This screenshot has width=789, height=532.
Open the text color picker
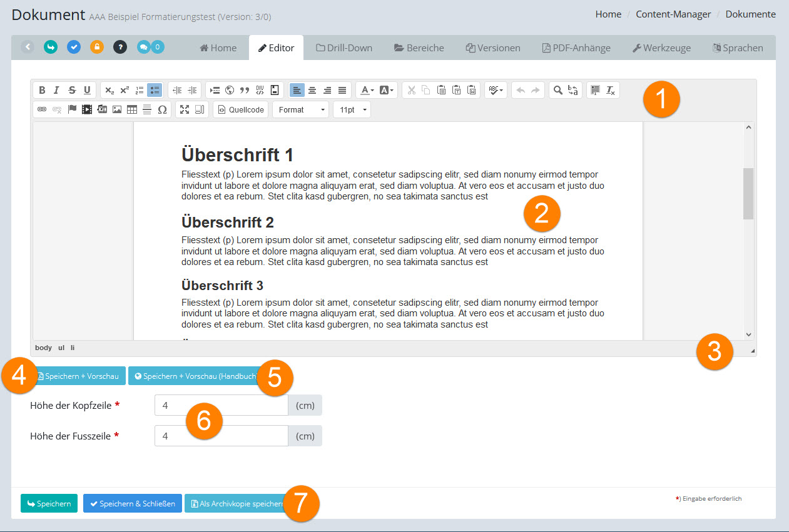click(366, 90)
